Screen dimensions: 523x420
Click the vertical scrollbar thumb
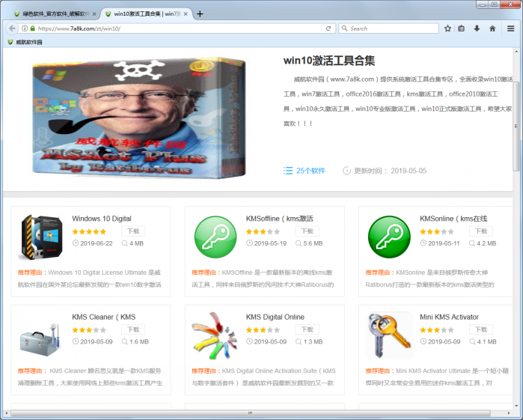click(x=516, y=126)
